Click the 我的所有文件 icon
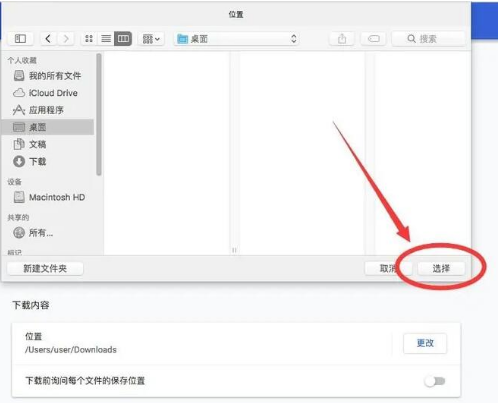The image size is (498, 403). click(19, 76)
